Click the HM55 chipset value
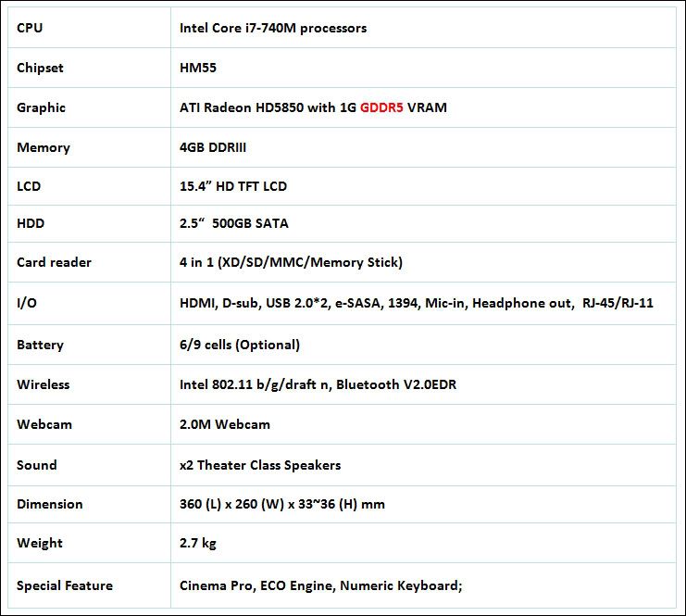This screenshot has width=686, height=616. tap(198, 68)
